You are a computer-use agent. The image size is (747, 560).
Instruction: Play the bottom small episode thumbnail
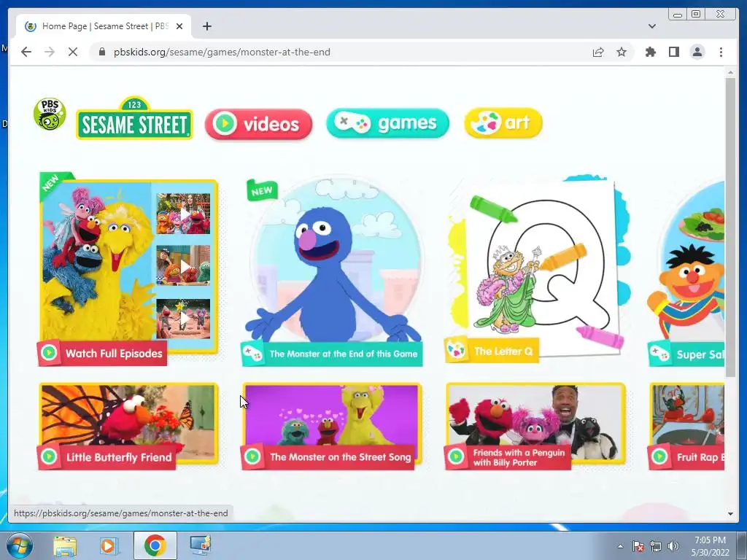183,319
